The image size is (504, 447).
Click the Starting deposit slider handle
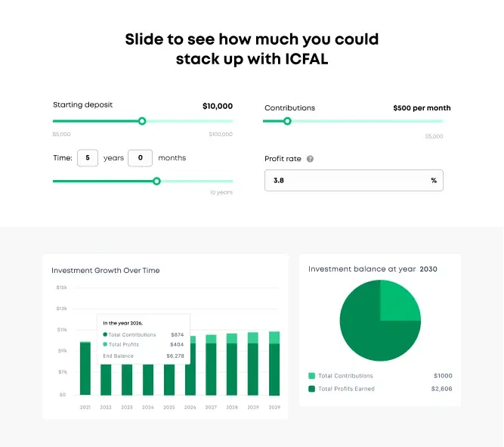(x=142, y=121)
